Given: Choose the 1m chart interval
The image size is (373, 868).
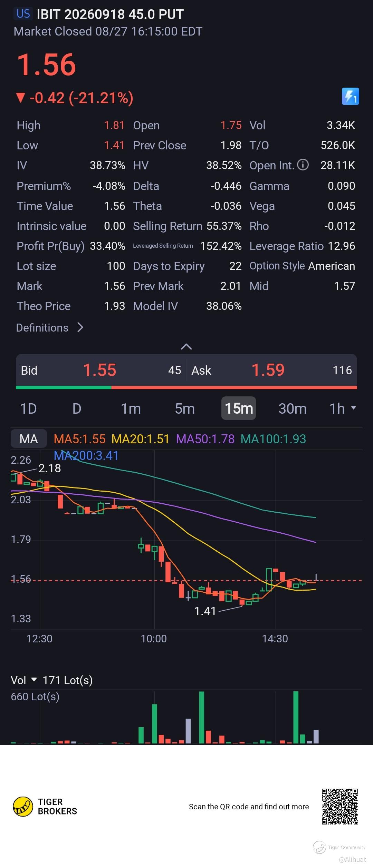Looking at the screenshot, I should (x=131, y=408).
